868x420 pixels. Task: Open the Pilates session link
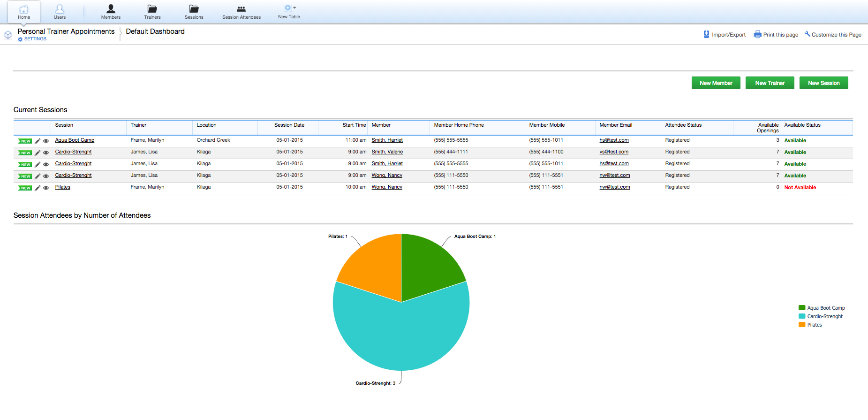62,187
